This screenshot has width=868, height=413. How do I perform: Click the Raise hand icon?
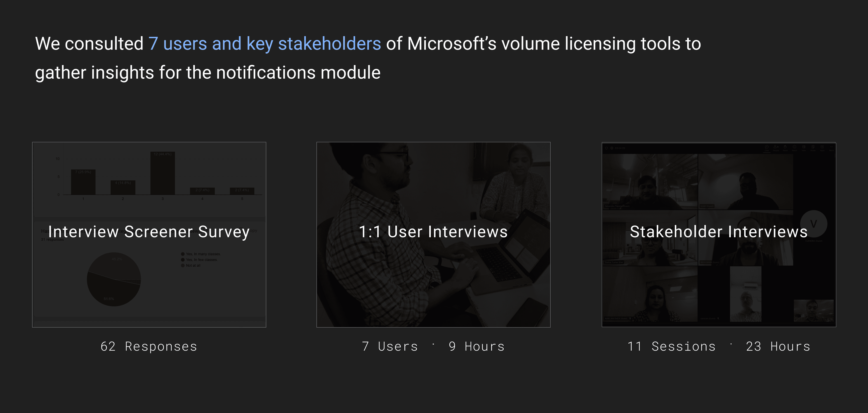click(x=785, y=148)
